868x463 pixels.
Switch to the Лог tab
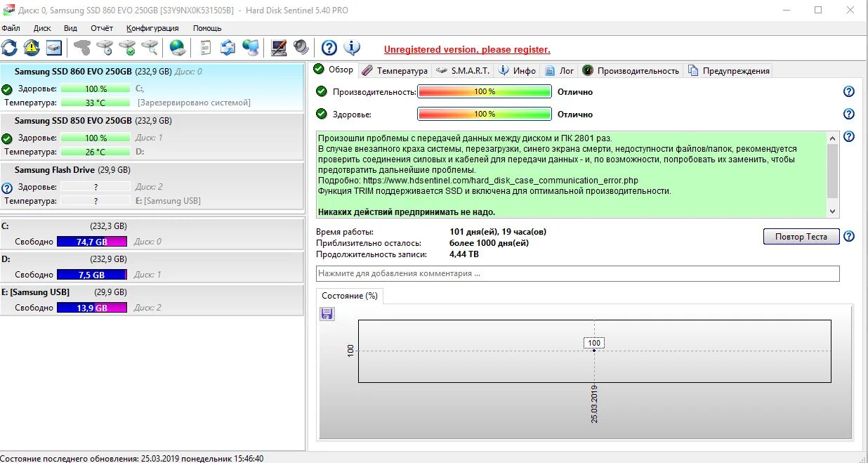[x=560, y=70]
